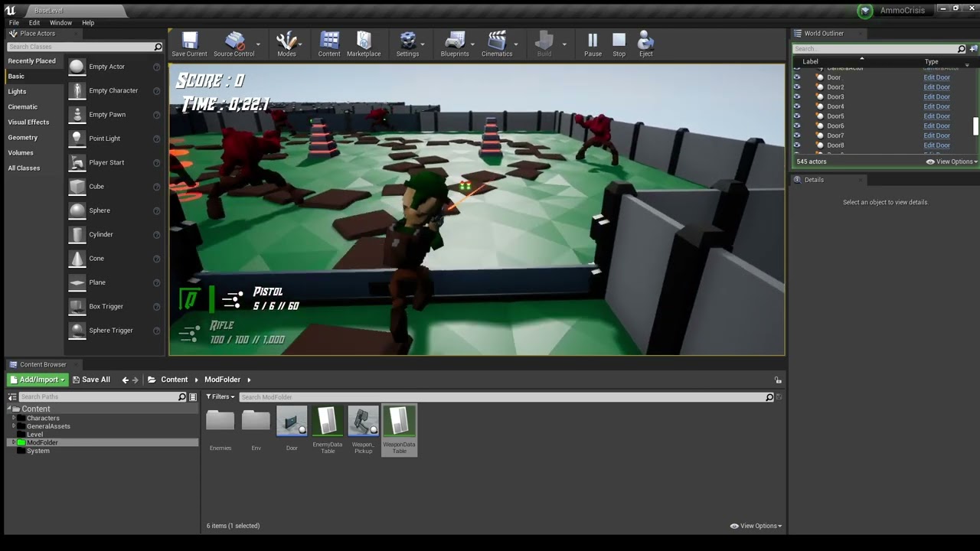Select the Empty Actor icon

[77, 67]
